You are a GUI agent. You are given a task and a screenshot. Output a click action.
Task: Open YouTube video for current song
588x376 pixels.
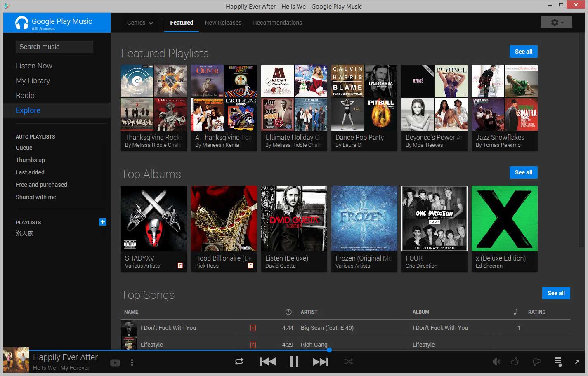[115, 363]
